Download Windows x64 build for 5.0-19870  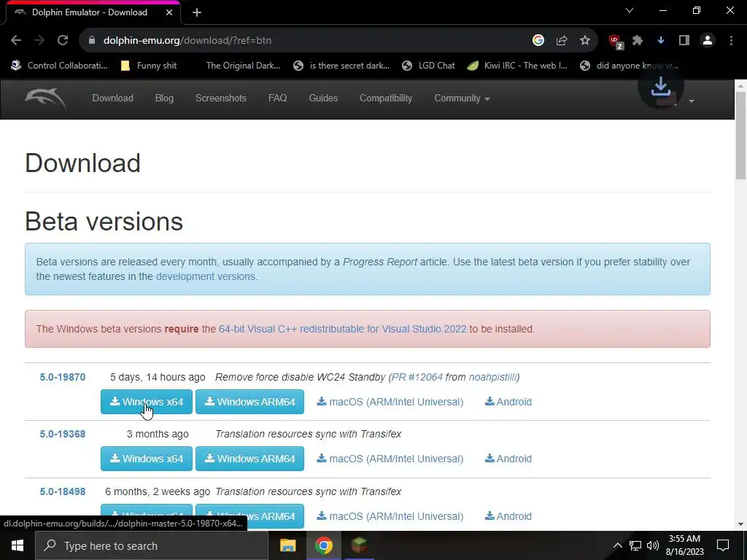[x=146, y=402]
